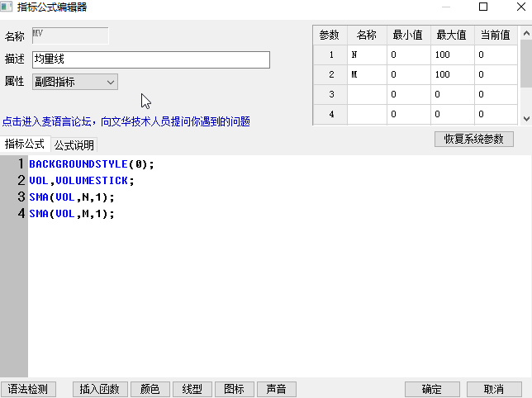Viewport: 532px width, 398px height.
Task: Select the parameter N name cell
Action: [366, 54]
